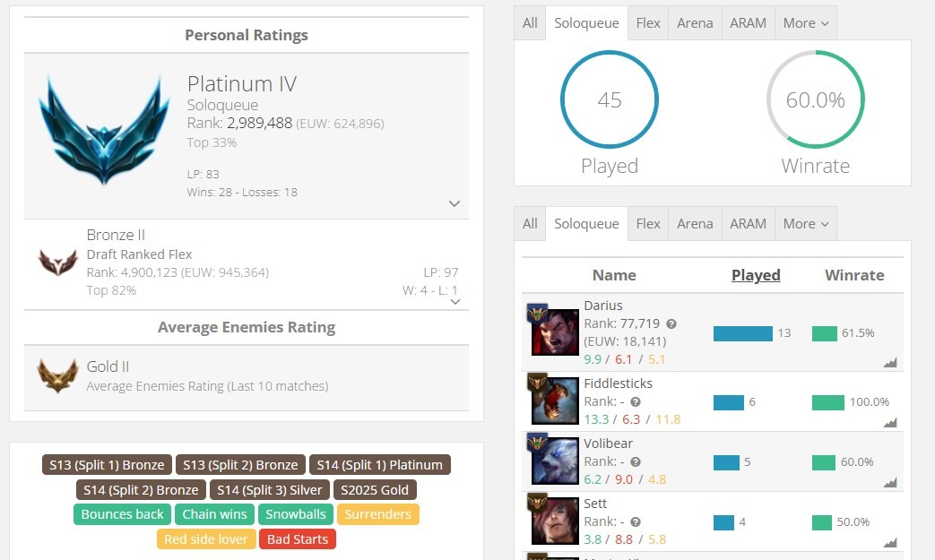The height and width of the screenshot is (560, 935).
Task: Click the Wins: 28 - Losses: 18 text
Action: coord(242,193)
